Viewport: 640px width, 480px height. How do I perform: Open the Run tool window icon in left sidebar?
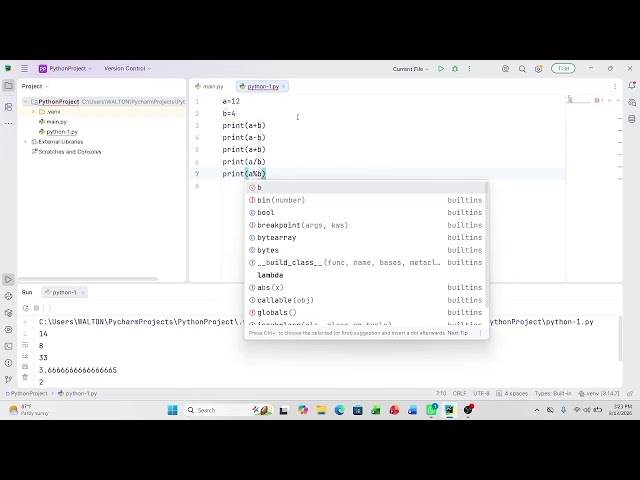click(8, 280)
